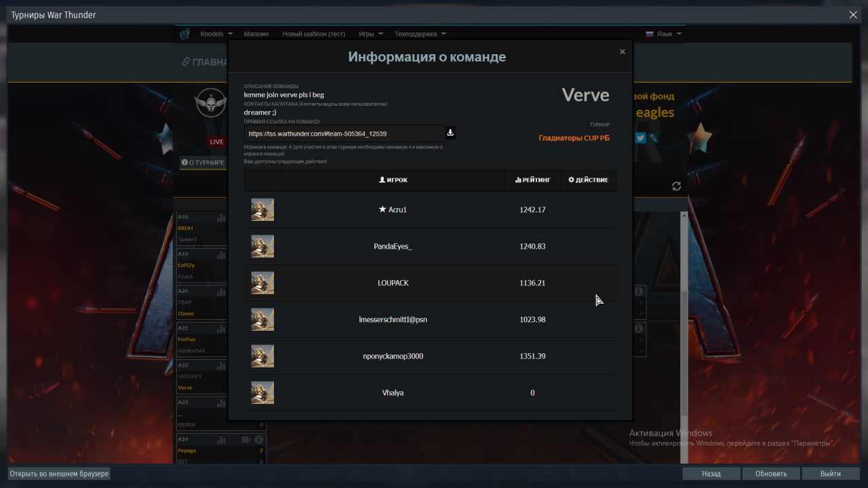Click the stats icon in match A21

(x=221, y=328)
